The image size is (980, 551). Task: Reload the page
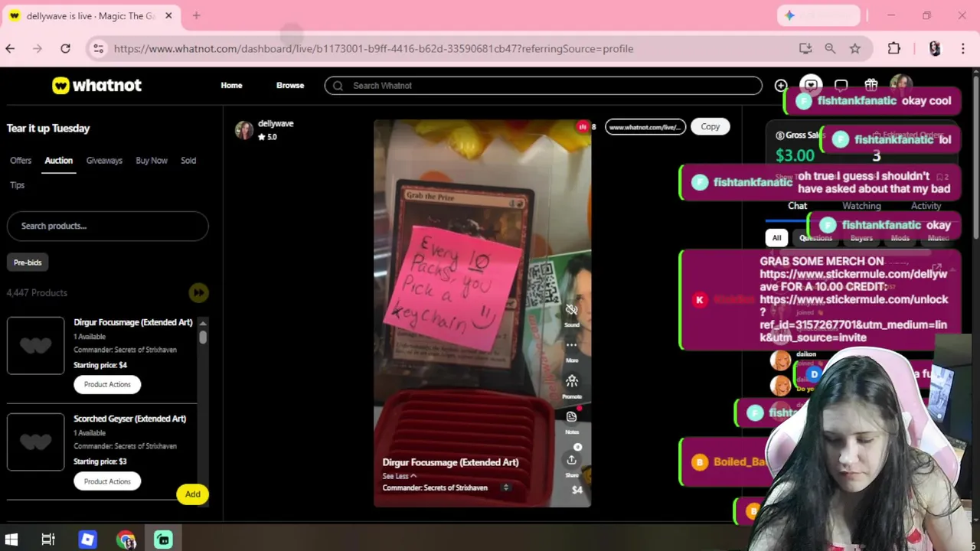point(65,48)
